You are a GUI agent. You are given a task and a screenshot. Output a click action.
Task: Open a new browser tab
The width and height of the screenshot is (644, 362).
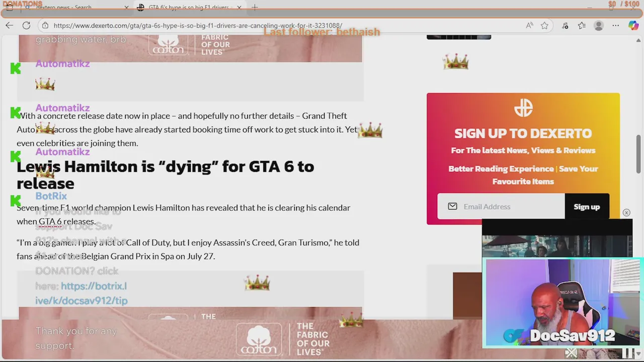255,8
